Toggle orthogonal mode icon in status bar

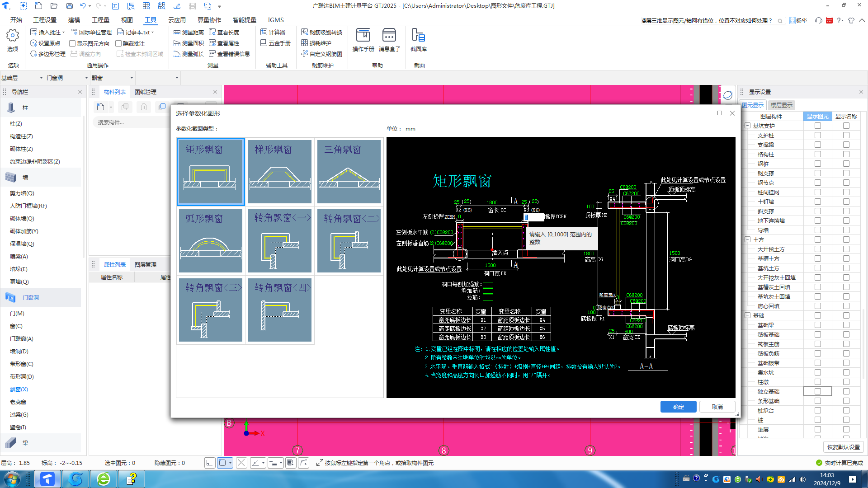(209, 463)
